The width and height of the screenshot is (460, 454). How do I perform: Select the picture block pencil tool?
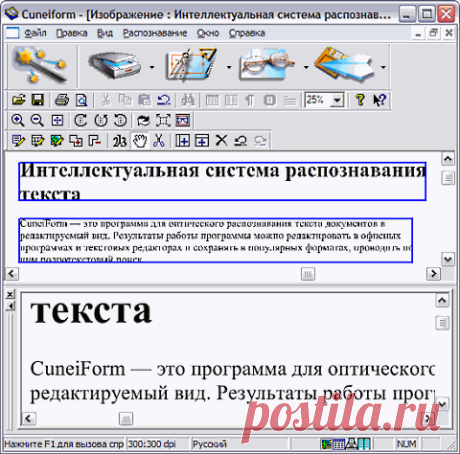(57, 140)
